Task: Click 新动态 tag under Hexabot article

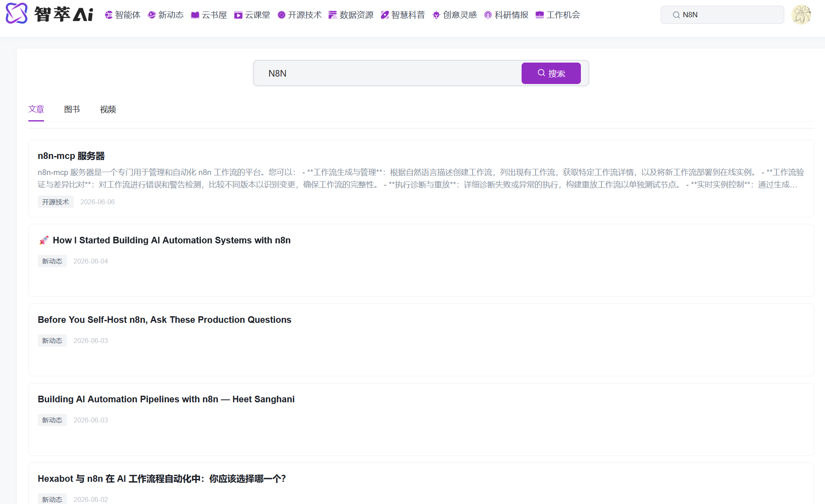Action: (52, 499)
